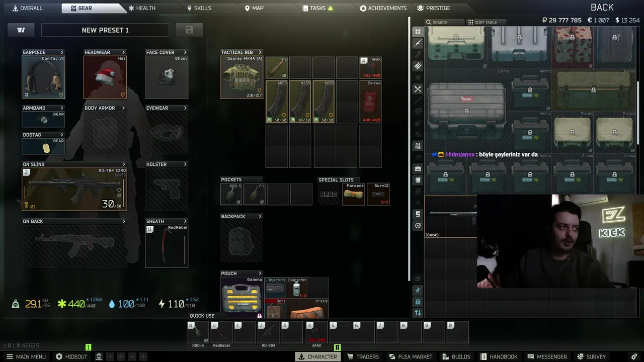Show all items stash tab icon
Image resolution: width=644 pixels, height=362 pixels.
[x=418, y=32]
